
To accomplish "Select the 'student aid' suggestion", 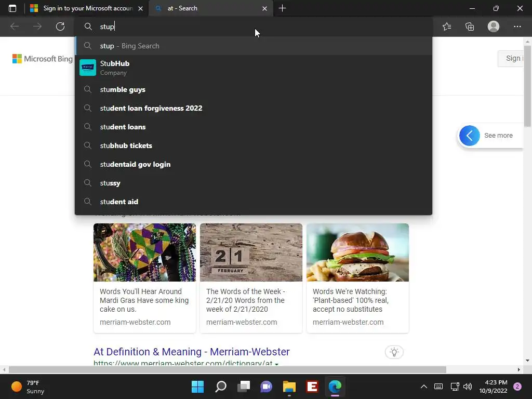I will 254,202.
